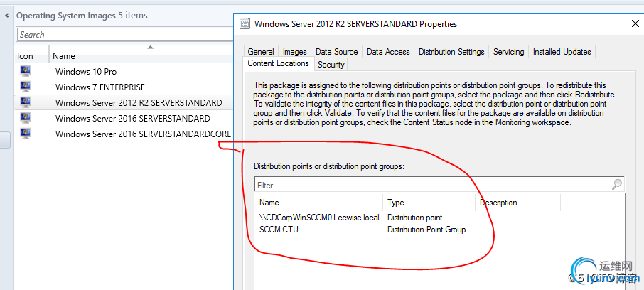Click the Operating System Images search box
Screen dimensions: 644x290
(125, 35)
